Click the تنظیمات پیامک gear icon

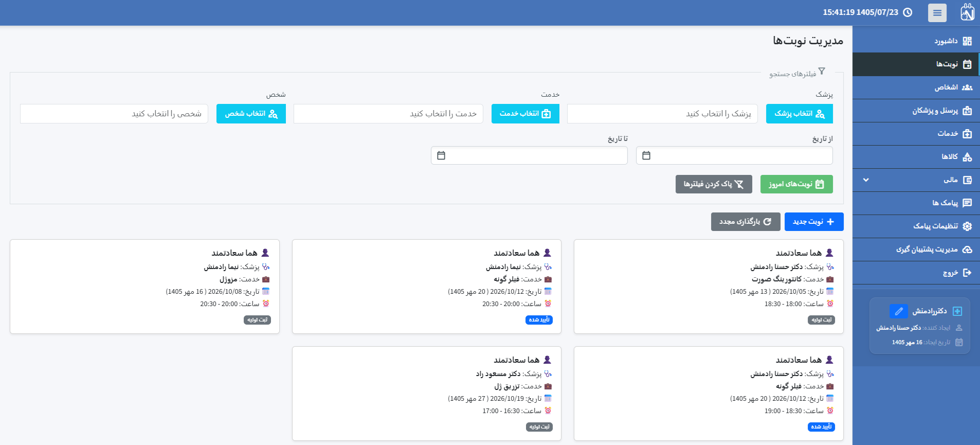[x=967, y=226]
